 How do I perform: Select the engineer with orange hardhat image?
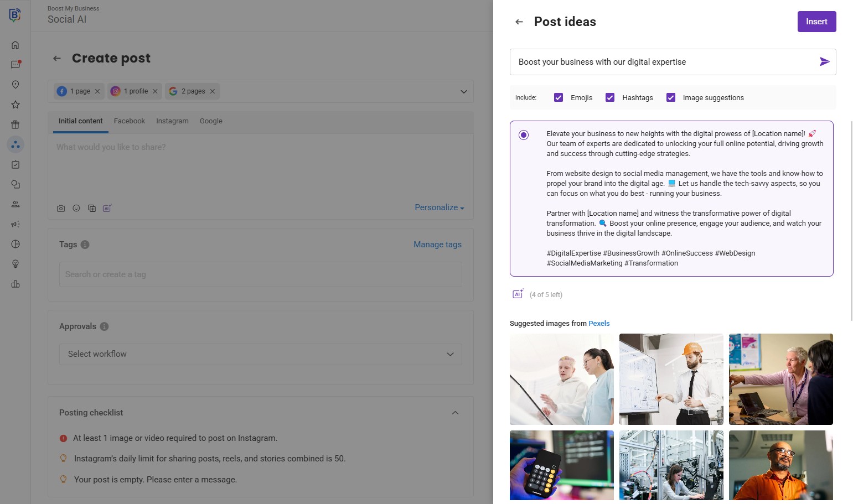(x=671, y=379)
